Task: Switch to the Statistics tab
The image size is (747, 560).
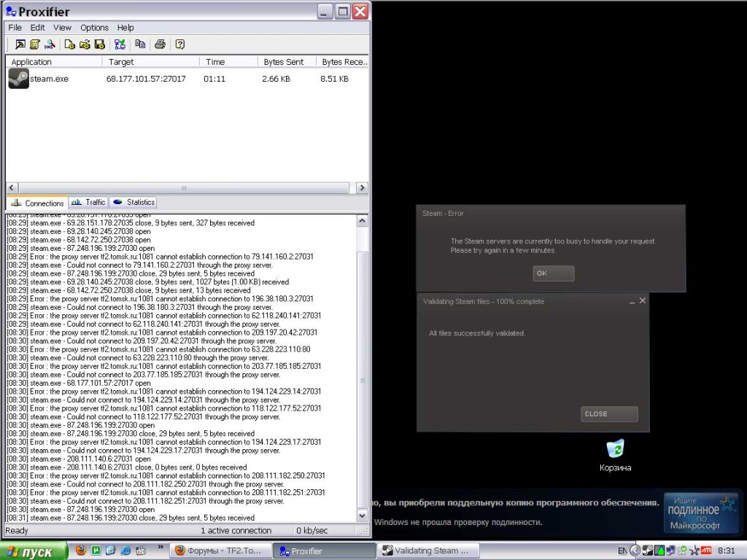Action: point(134,203)
